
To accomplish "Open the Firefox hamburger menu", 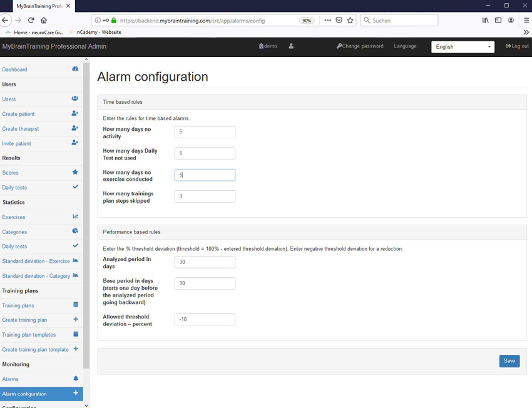I will [x=526, y=21].
